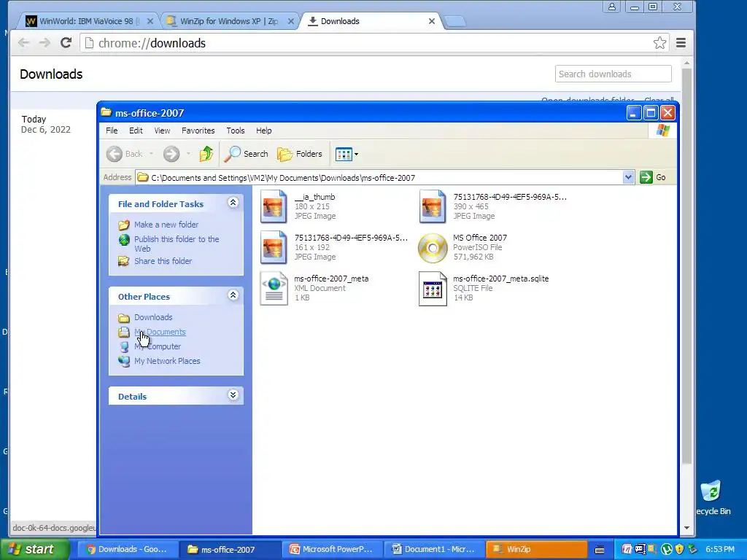The height and width of the screenshot is (560, 747).
Task: Click the Share this folder icon
Action: 124,261
